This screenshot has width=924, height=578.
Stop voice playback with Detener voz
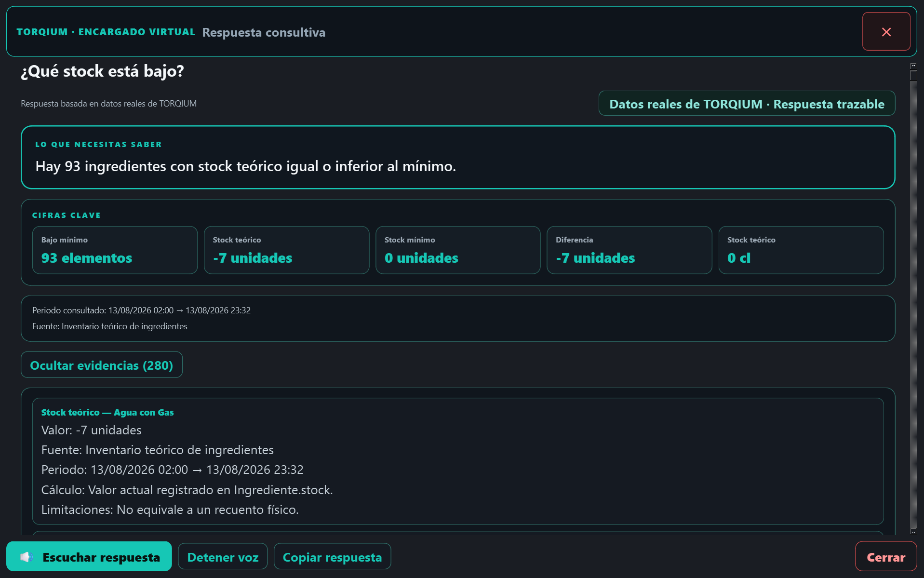(x=223, y=557)
